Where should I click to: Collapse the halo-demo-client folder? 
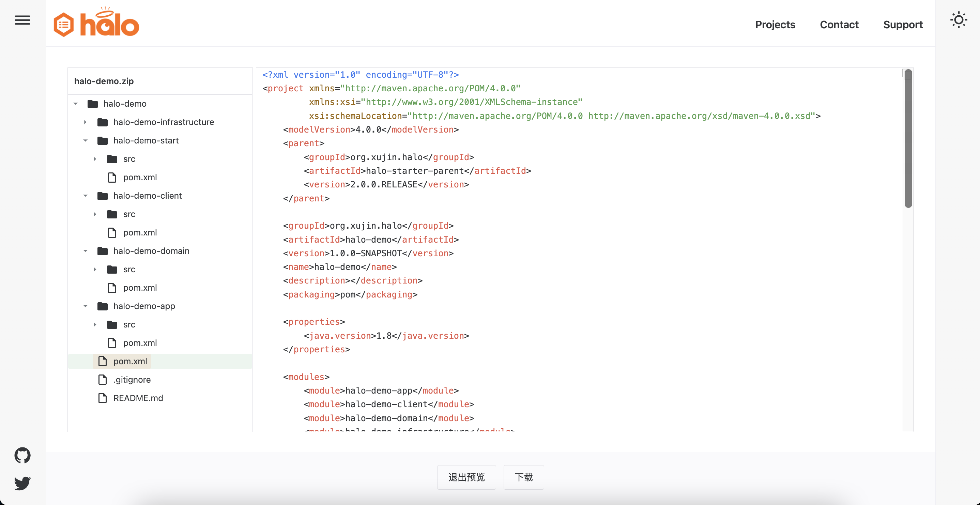coord(85,196)
